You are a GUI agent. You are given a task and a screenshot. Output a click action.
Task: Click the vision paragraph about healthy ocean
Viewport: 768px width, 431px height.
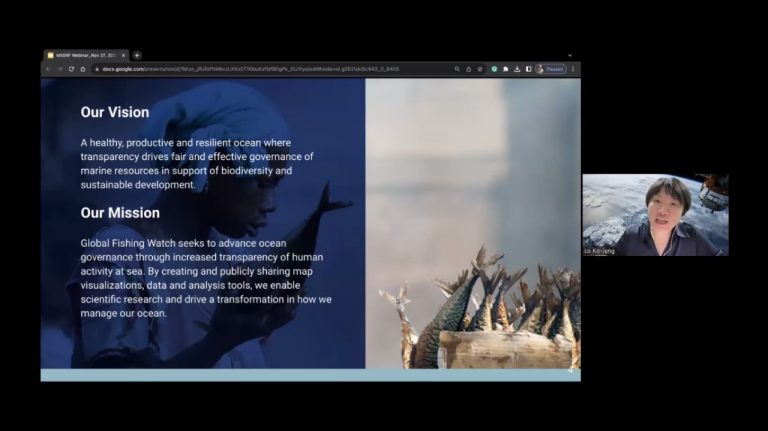[197, 164]
